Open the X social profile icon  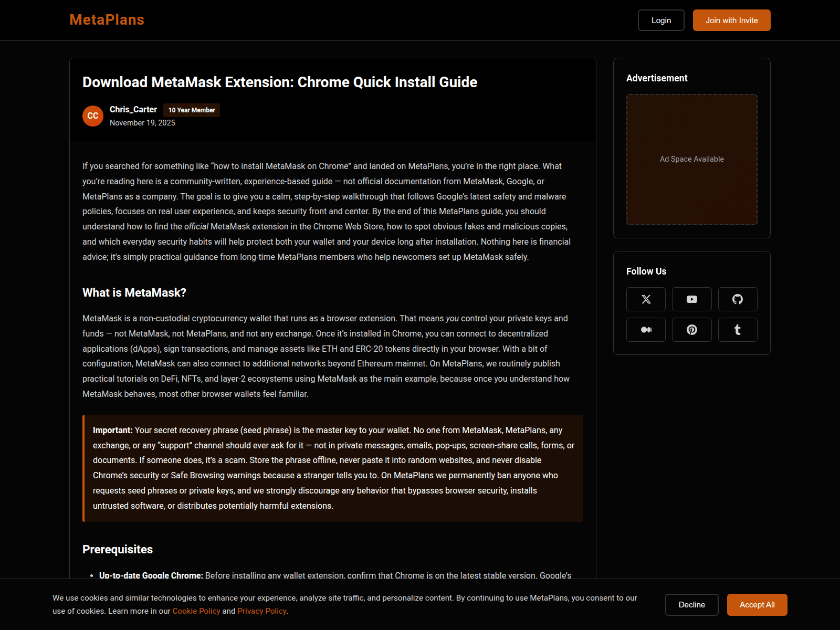coord(646,299)
